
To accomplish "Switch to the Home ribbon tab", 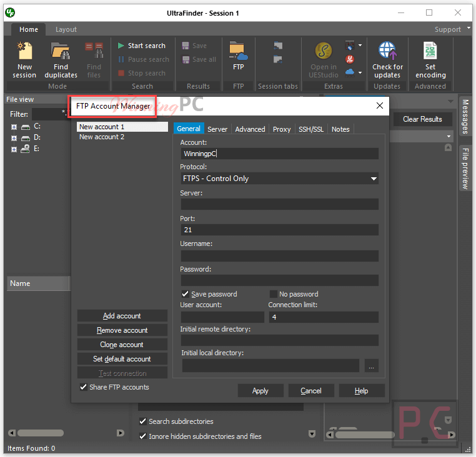I will [29, 29].
